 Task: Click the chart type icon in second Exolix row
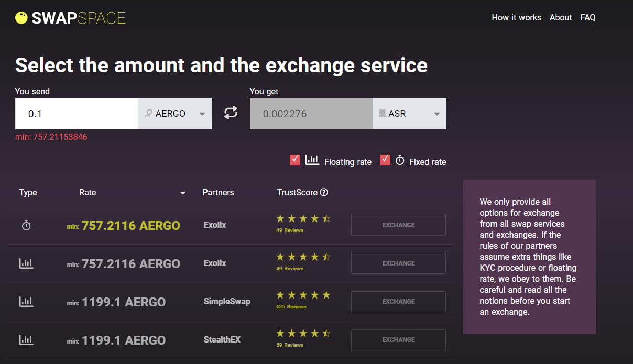(26, 263)
